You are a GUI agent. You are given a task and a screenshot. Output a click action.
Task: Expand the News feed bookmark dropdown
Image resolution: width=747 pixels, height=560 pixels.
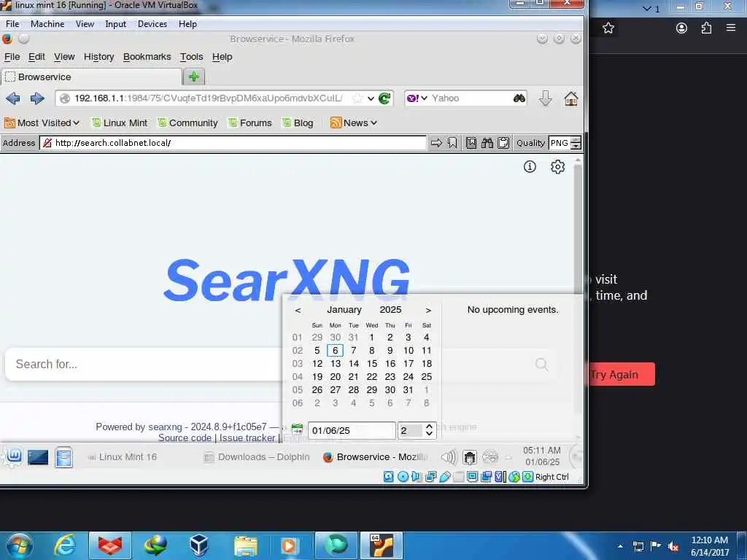tap(354, 122)
